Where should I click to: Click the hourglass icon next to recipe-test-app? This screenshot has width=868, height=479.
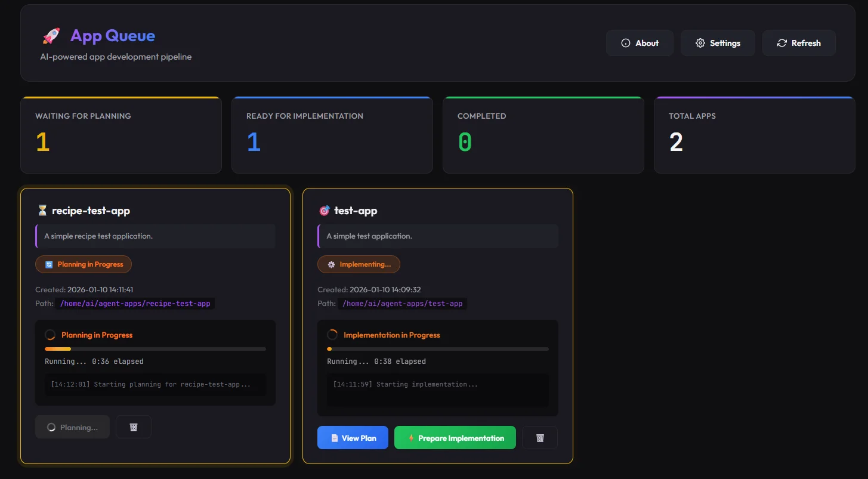41,210
